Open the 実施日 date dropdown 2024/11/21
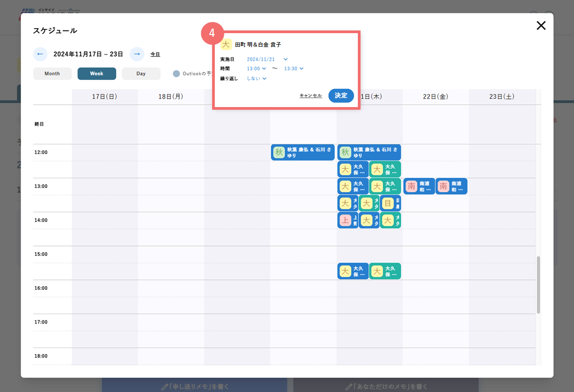 click(267, 59)
